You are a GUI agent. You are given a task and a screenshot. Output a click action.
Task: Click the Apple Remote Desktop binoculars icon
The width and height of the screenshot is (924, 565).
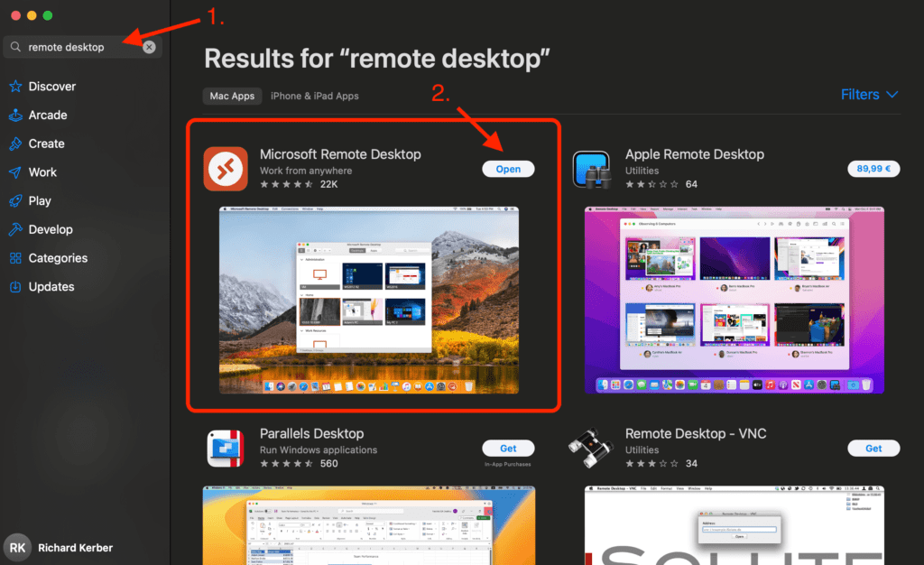pos(592,170)
